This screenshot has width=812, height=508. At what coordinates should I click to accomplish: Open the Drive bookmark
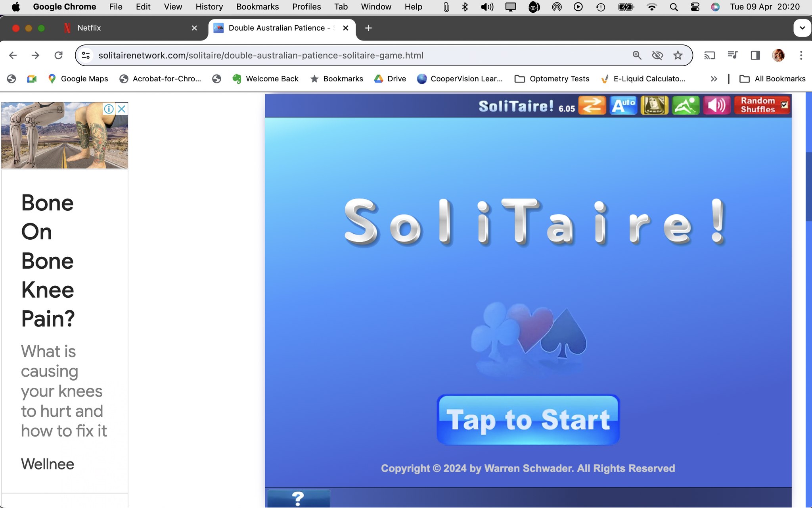click(x=390, y=79)
